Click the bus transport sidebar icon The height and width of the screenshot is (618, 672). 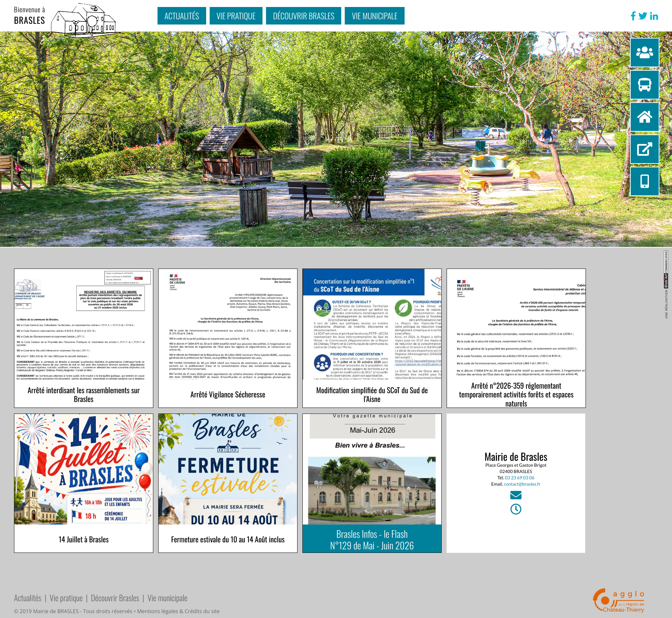pyautogui.click(x=644, y=85)
